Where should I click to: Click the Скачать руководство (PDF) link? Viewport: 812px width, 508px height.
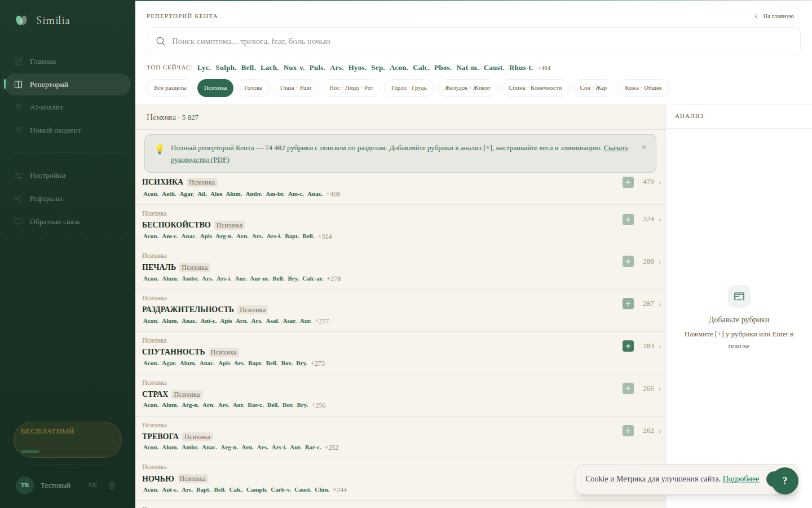click(x=616, y=148)
